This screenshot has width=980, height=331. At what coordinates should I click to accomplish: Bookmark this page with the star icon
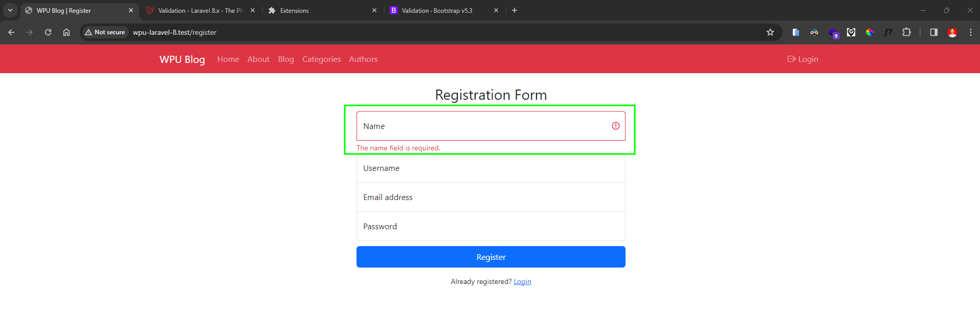point(770,32)
